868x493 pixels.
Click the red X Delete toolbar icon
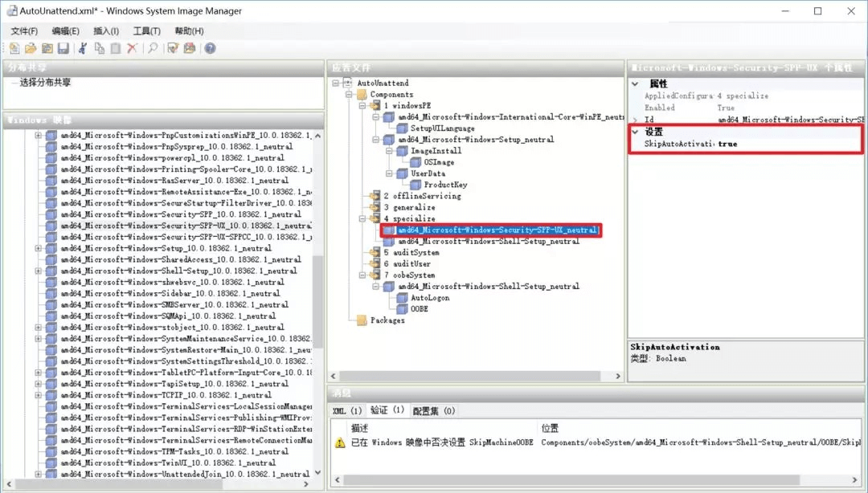point(132,49)
